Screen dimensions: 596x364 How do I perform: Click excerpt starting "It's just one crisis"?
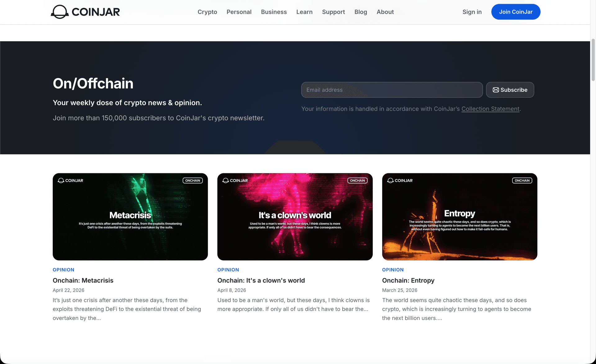(x=127, y=309)
